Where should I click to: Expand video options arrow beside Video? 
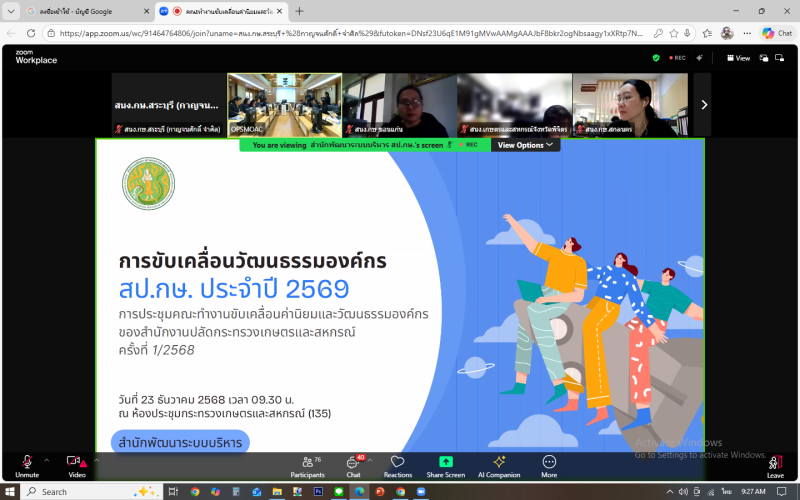click(x=97, y=460)
